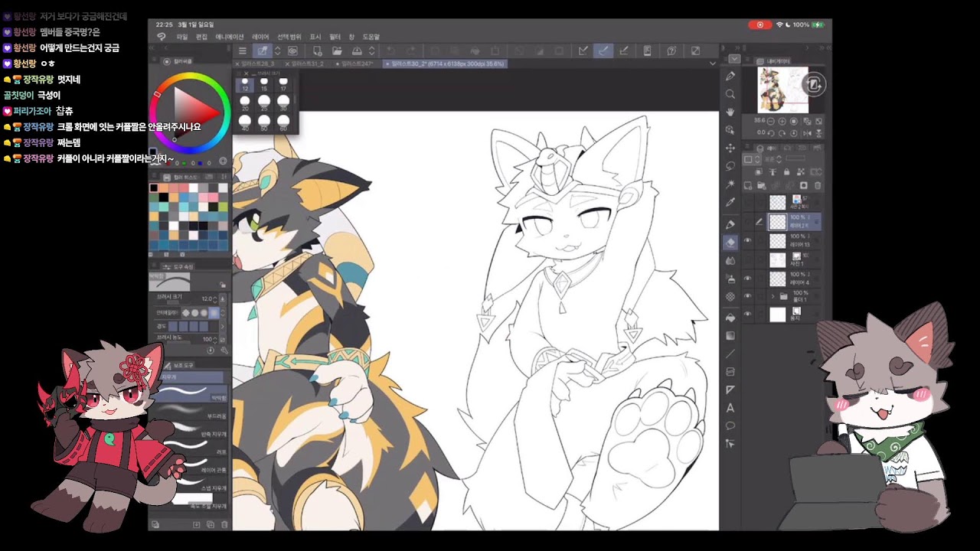Open the 필터 menu
The image size is (980, 551).
pyautogui.click(x=335, y=37)
